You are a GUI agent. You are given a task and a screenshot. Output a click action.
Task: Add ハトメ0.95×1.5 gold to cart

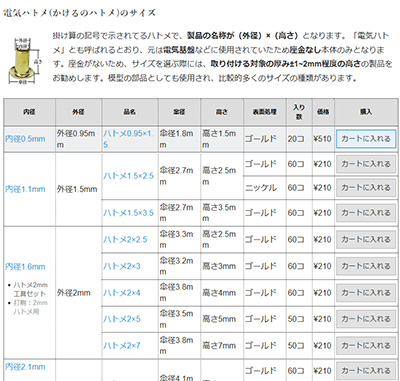pyautogui.click(x=366, y=139)
